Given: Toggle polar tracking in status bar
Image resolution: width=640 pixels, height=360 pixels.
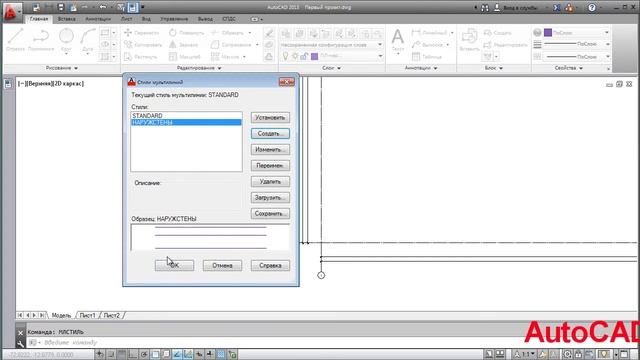Looking at the screenshot, I should coord(144,354).
